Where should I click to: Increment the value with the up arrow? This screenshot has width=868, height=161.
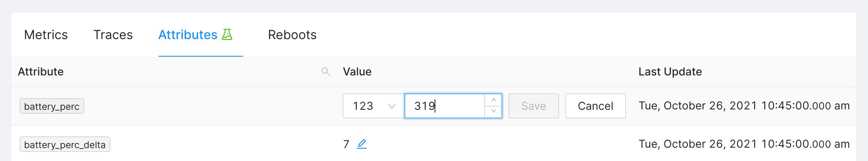pyautogui.click(x=493, y=100)
